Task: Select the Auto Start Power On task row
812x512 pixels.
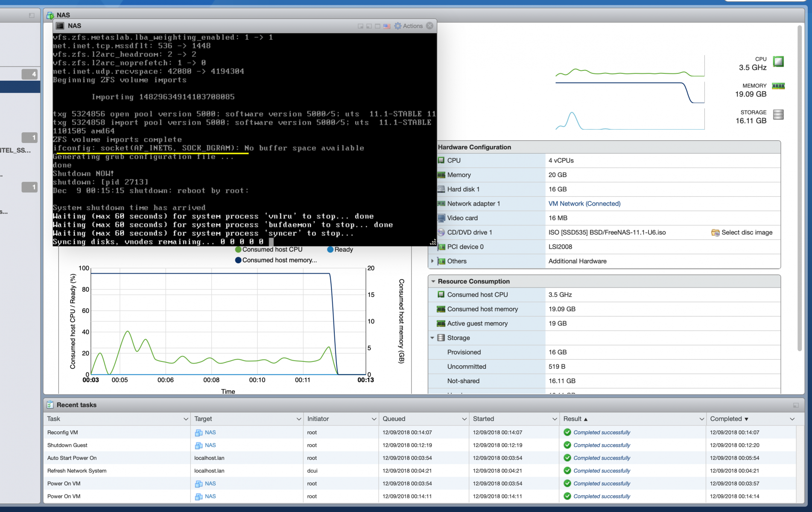Action: (x=420, y=458)
